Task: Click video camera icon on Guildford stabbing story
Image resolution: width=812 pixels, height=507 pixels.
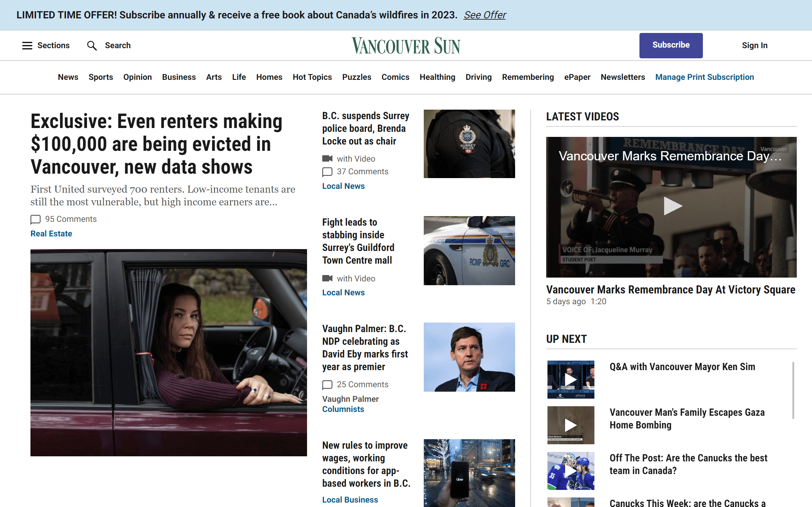Action: 327,278
